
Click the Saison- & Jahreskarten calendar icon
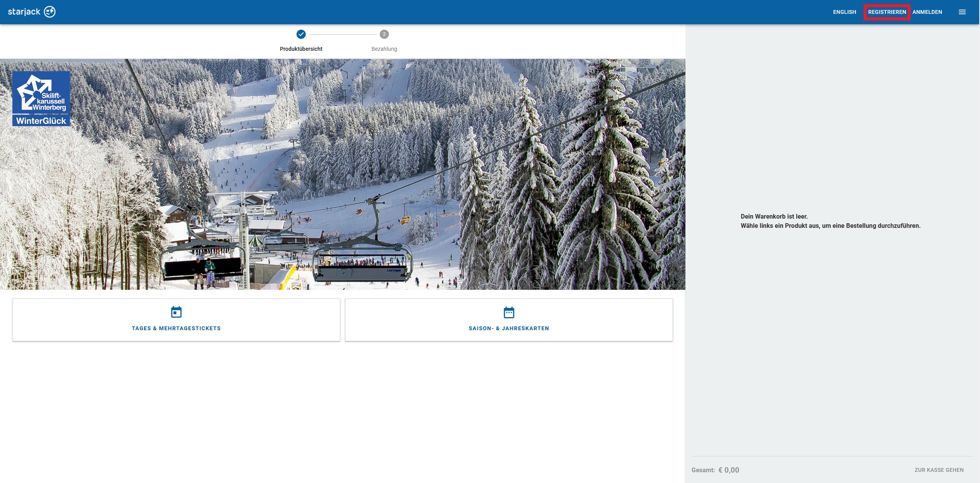(x=509, y=312)
